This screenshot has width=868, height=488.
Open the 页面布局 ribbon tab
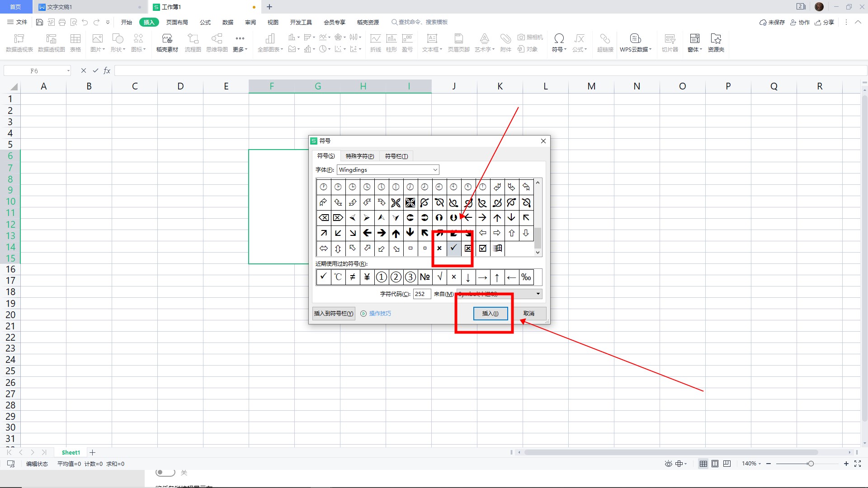coord(177,22)
